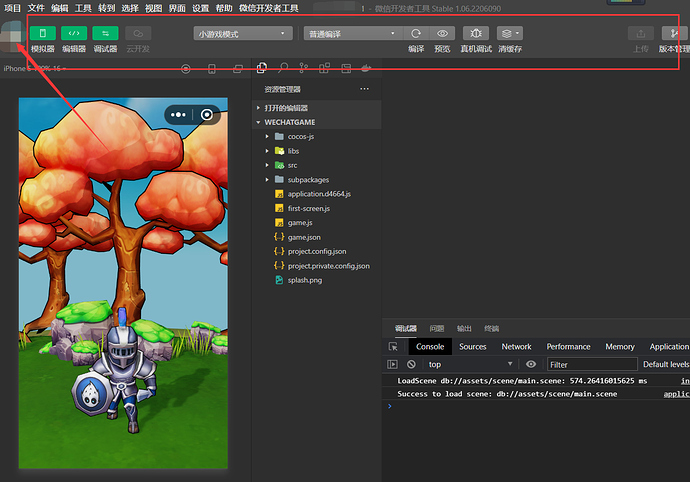Screen dimensions: 690x482
Task: Open the 选择 menu
Action: click(x=130, y=8)
